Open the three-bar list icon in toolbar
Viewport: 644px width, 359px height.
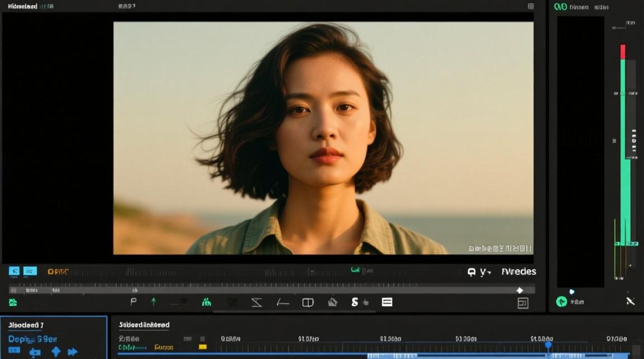pyautogui.click(x=387, y=302)
